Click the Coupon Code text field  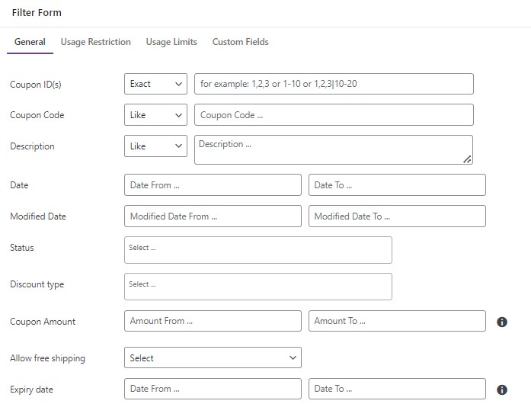(x=334, y=115)
